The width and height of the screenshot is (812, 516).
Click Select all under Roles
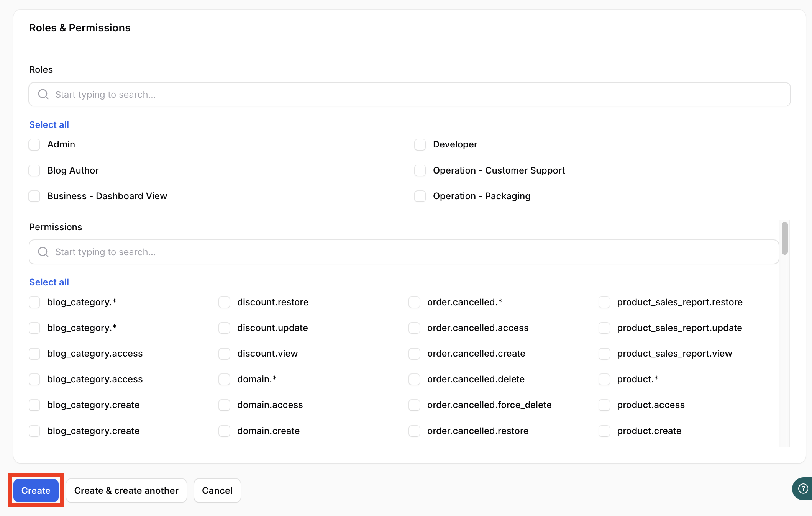49,124
